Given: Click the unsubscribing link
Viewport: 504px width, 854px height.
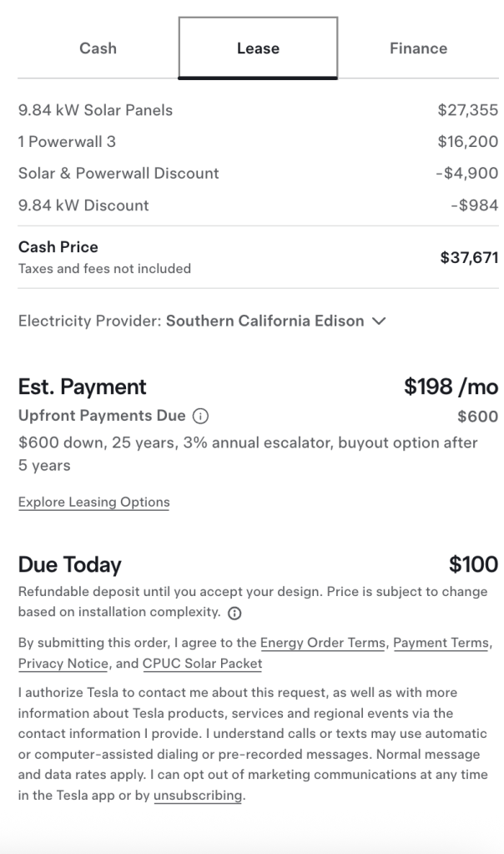Looking at the screenshot, I should tap(198, 796).
